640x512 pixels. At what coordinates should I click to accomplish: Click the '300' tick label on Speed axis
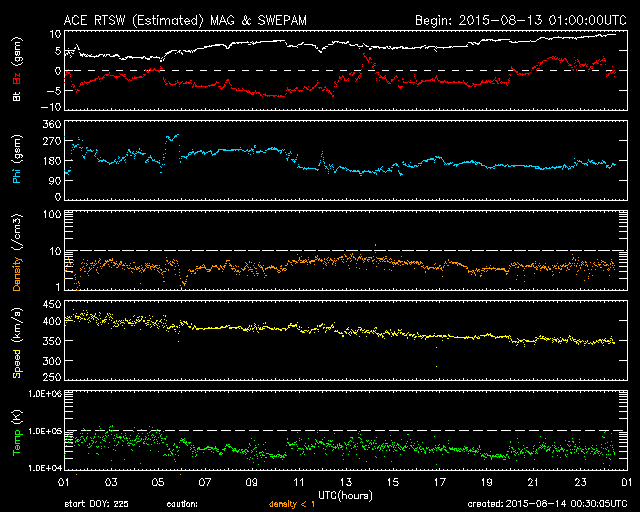(52, 361)
